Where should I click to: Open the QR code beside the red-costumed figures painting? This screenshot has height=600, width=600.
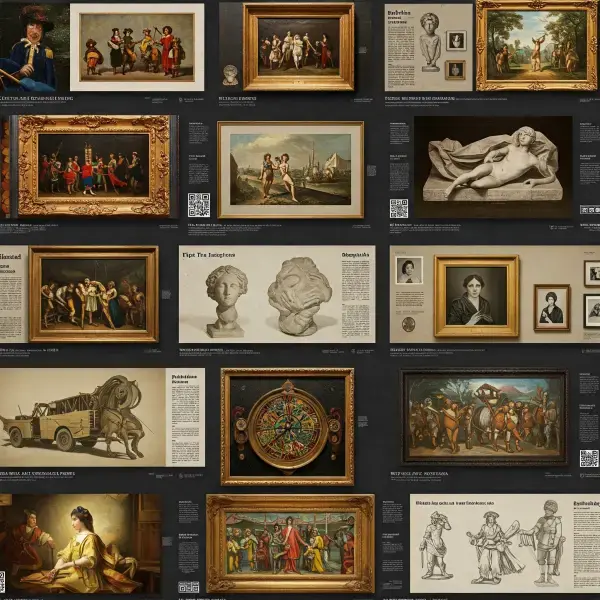pyautogui.click(x=199, y=205)
